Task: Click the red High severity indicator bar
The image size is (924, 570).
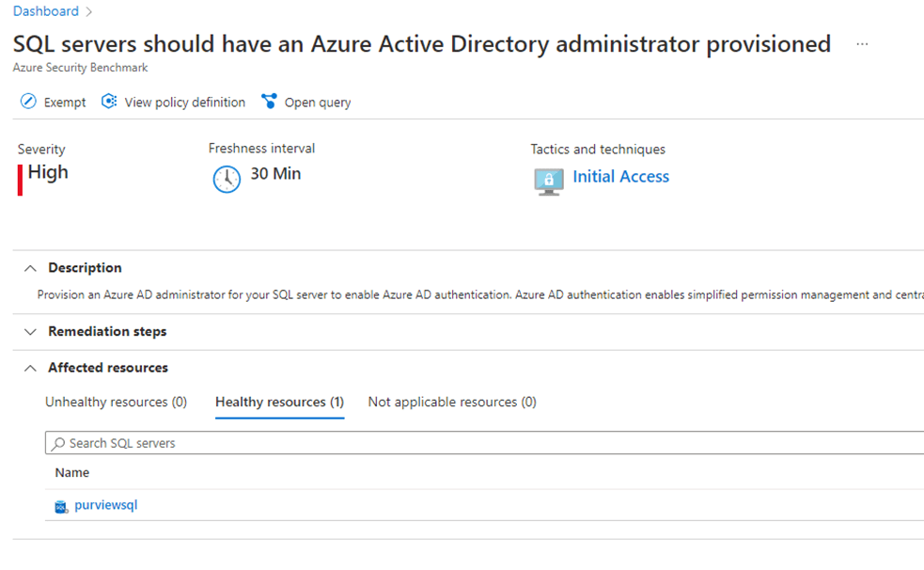Action: (21, 180)
